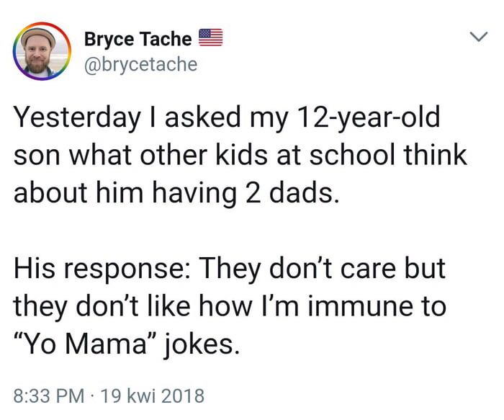Click the hat in the profile picture

(38, 36)
